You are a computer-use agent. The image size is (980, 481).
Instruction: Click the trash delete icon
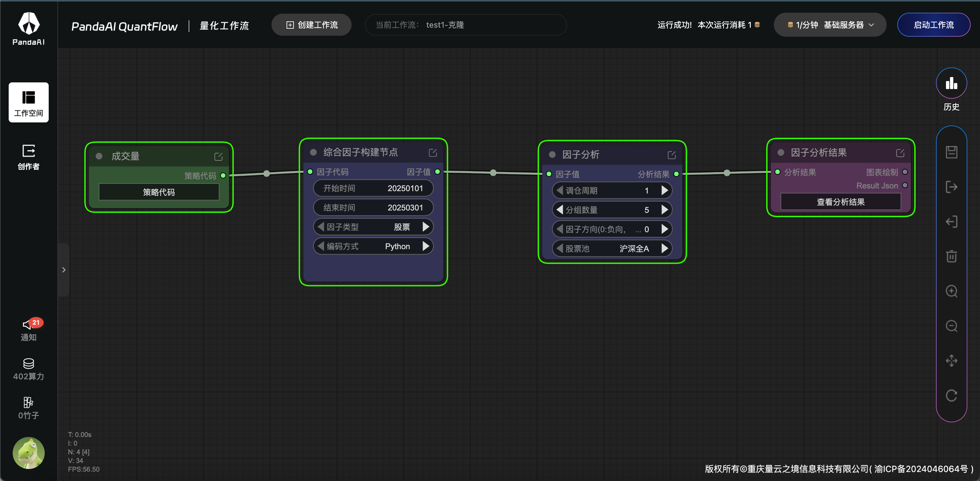click(x=951, y=256)
